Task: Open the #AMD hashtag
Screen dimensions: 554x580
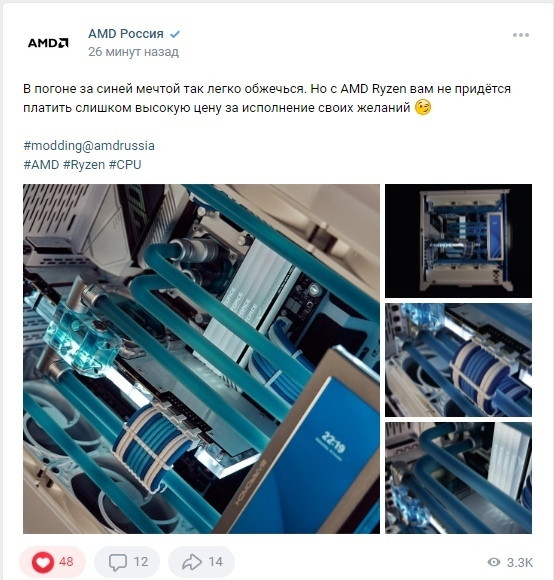Action: click(x=41, y=165)
